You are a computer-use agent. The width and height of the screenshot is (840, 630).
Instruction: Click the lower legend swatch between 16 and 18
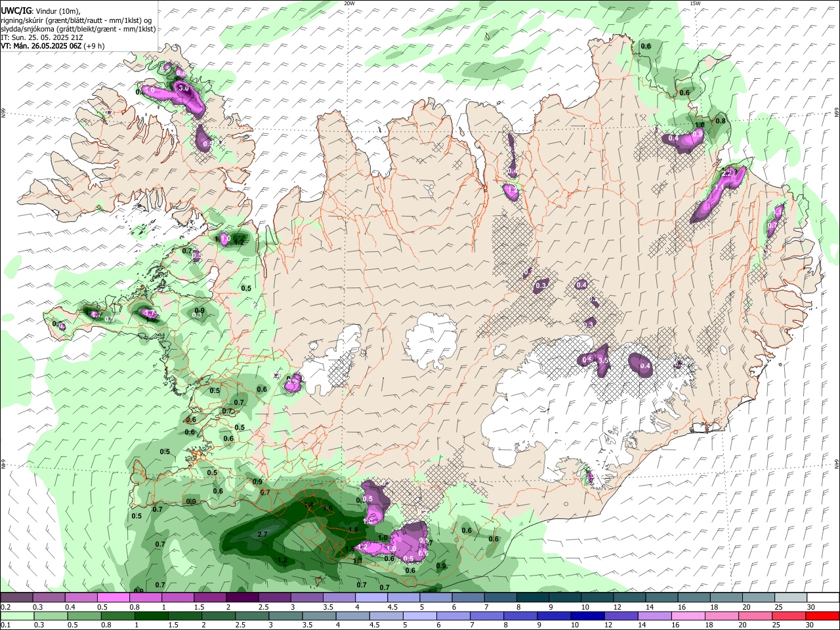click(688, 616)
